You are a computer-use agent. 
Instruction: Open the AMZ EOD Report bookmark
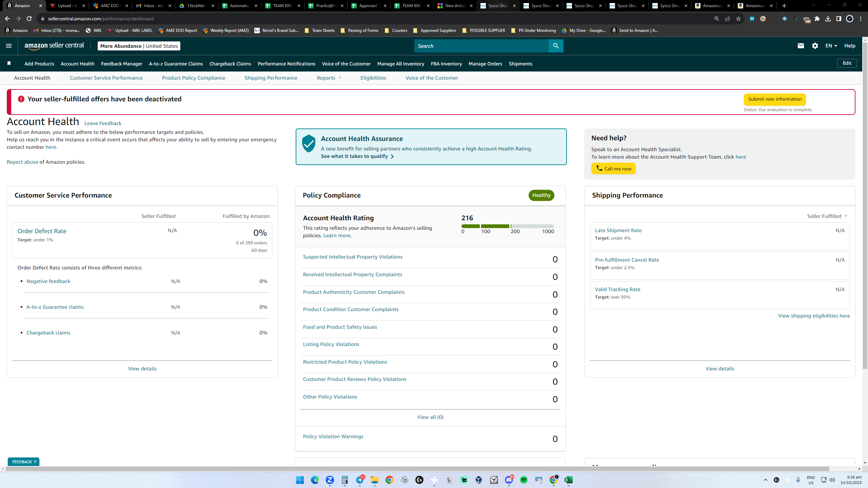click(x=178, y=30)
